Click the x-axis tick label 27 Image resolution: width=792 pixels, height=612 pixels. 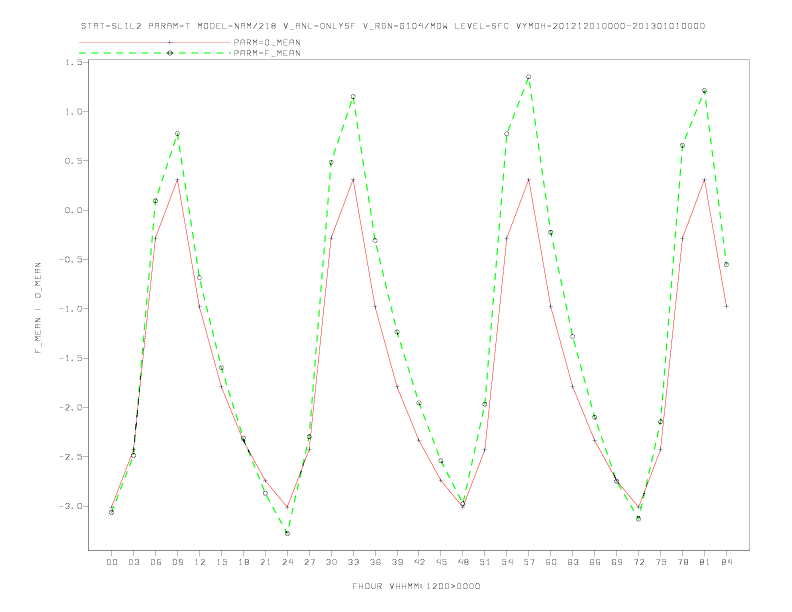pos(309,562)
